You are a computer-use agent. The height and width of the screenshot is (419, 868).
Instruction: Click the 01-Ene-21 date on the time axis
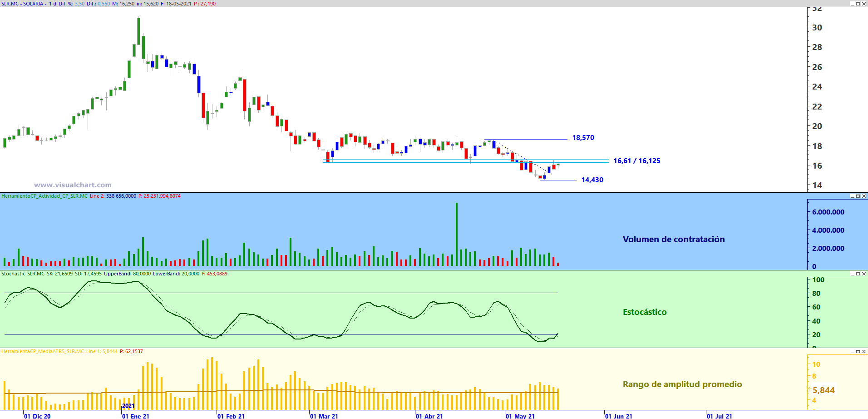(136, 416)
